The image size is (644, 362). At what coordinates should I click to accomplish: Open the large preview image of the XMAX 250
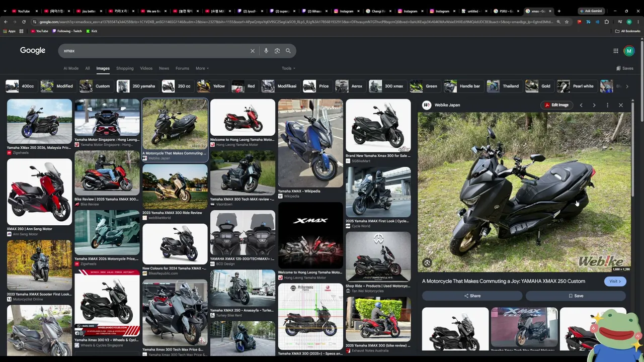524,192
